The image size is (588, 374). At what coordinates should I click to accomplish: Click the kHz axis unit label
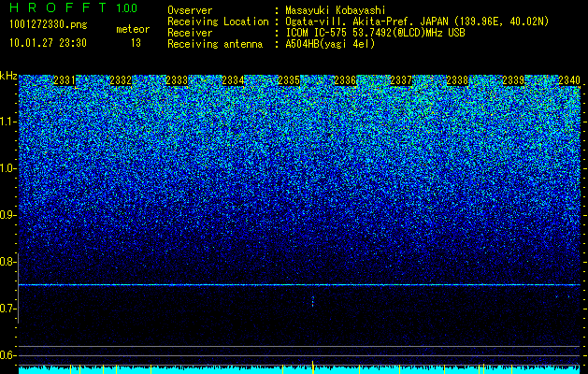[x=8, y=76]
